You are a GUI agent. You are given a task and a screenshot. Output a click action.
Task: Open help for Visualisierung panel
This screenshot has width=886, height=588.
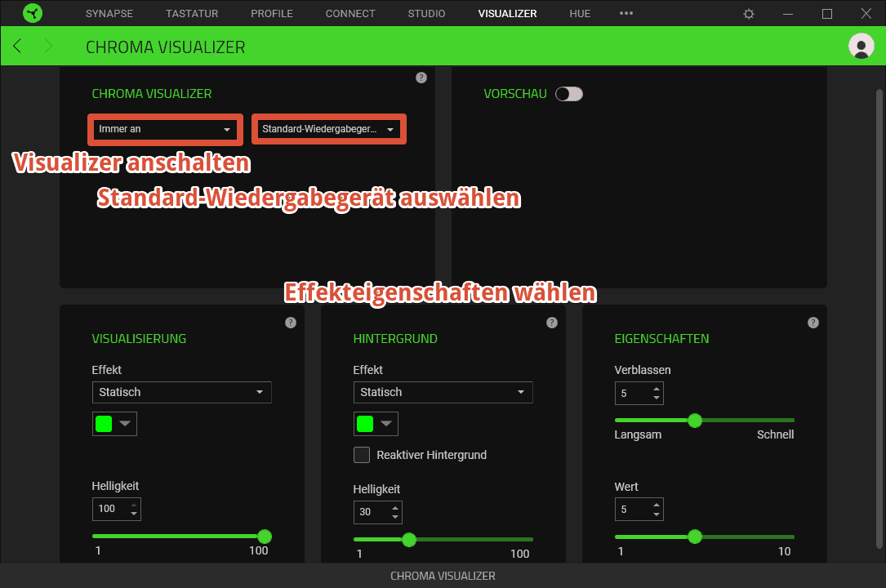tap(291, 323)
